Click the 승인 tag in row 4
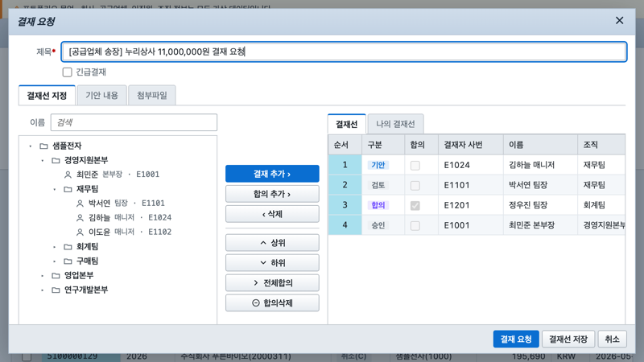 378,225
